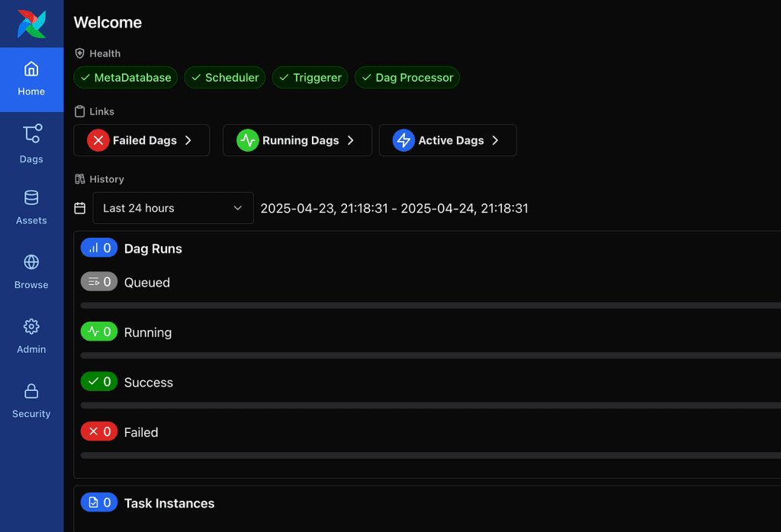The width and height of the screenshot is (781, 532).
Task: Open the Assets database icon
Action: coord(31,198)
